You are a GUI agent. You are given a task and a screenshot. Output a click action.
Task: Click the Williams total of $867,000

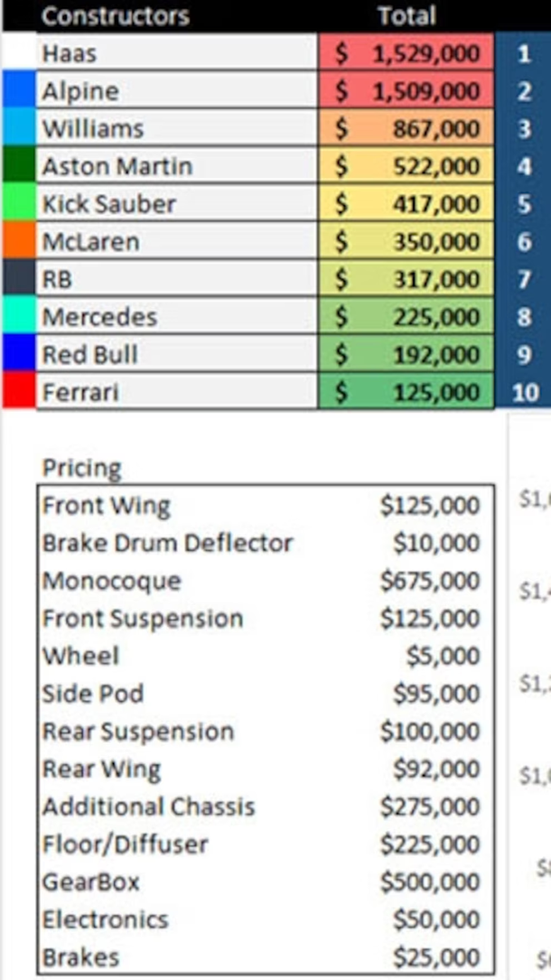406,129
